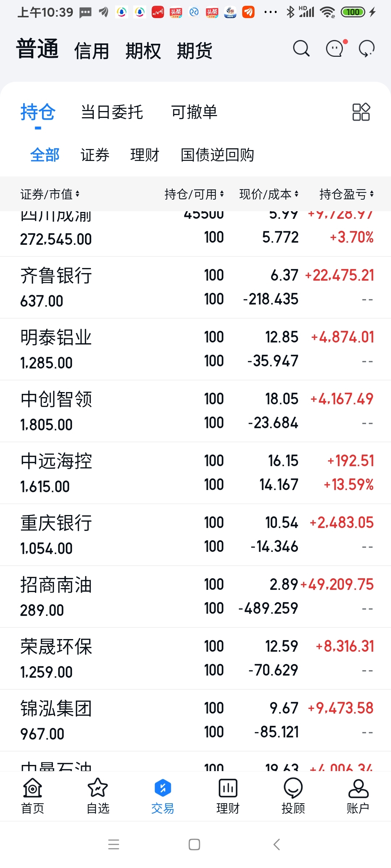The image size is (391, 868).
Task: Filter holdings by 证券
Action: (x=95, y=155)
